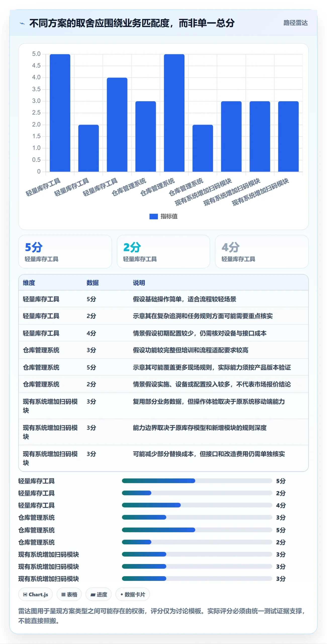The height and width of the screenshot is (644, 327).
Task: Click the row text 可能减少部分替换成本
Action: [x=163, y=454]
